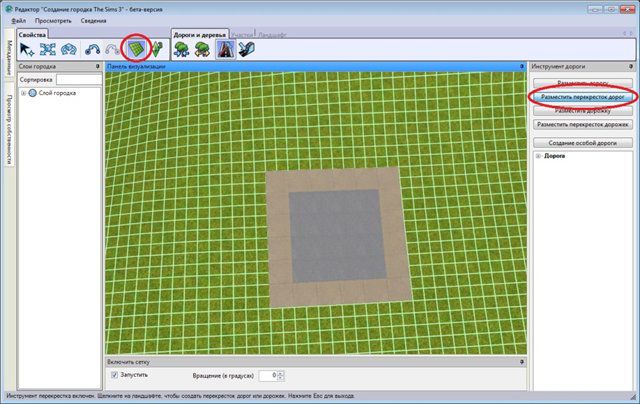The image size is (640, 404).
Task: Open the Просмотреть menu
Action: [x=53, y=20]
